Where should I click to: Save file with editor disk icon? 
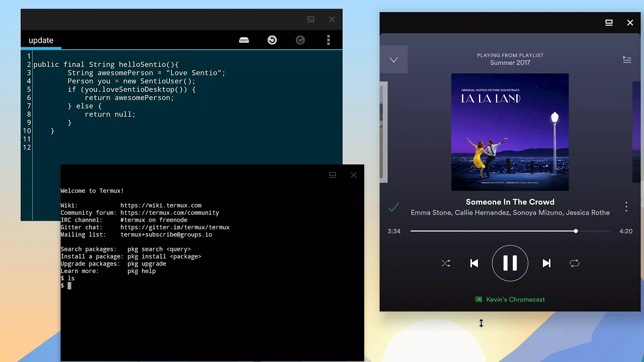(244, 40)
